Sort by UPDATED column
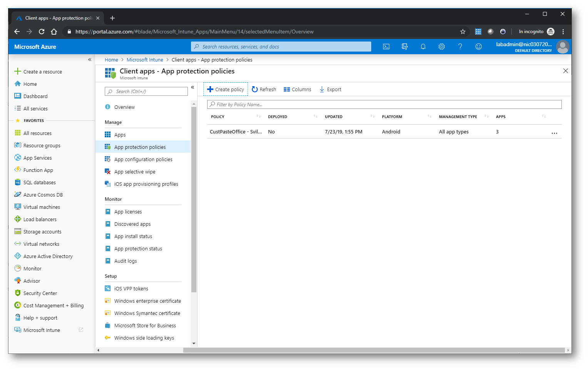The height and width of the screenshot is (370, 588). 350,117
